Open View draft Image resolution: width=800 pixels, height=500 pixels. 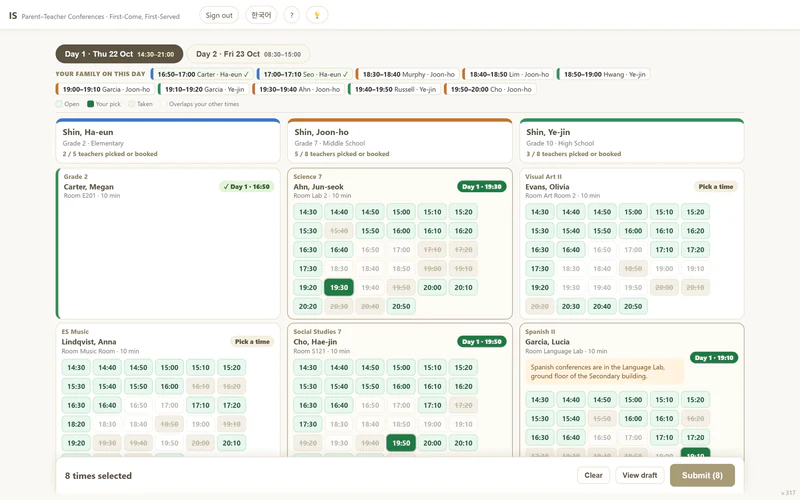pos(640,476)
